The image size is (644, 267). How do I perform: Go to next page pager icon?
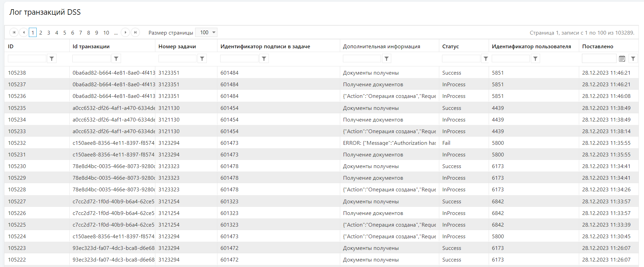pos(126,33)
